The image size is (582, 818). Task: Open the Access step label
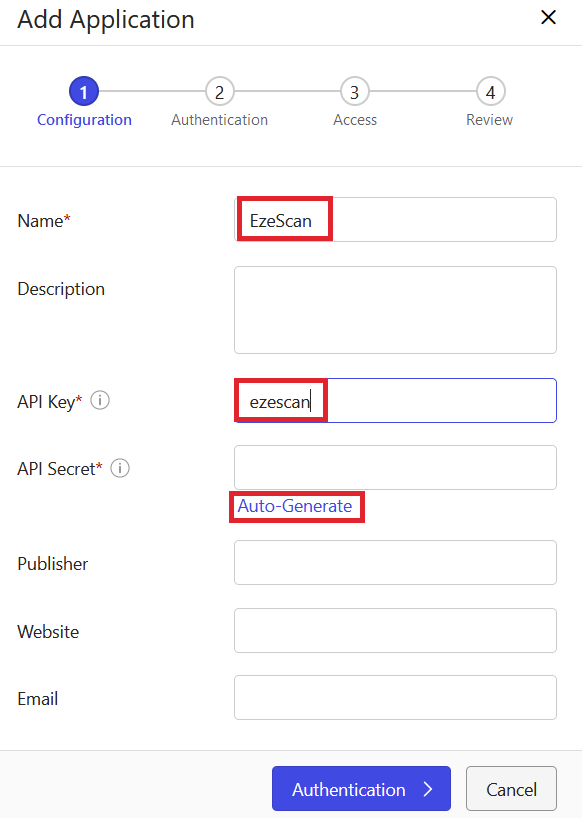[355, 120]
